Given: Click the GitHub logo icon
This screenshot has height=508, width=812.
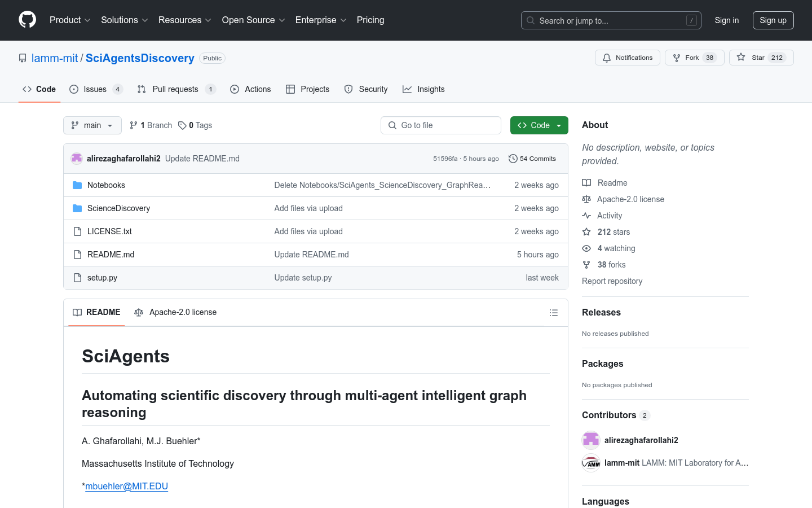Looking at the screenshot, I should coord(27,20).
